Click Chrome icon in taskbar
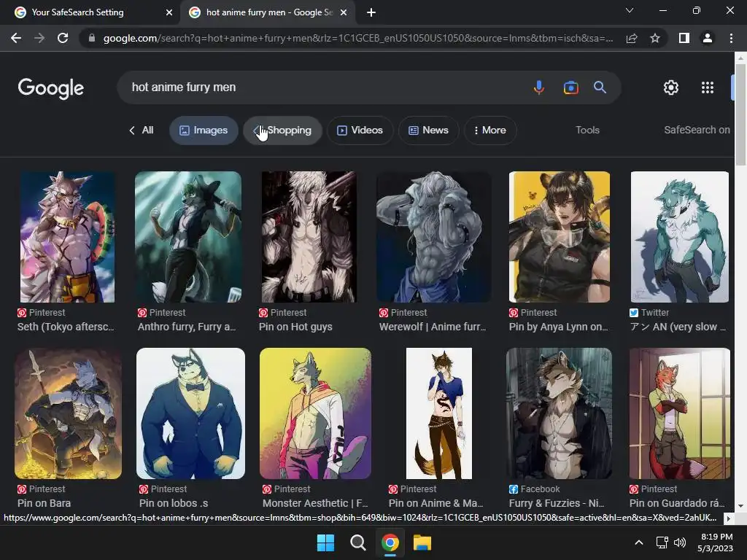 pos(390,542)
